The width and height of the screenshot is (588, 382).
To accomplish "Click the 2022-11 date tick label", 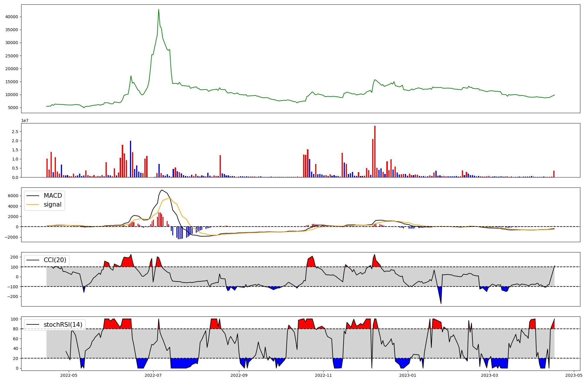I will coord(324,375).
